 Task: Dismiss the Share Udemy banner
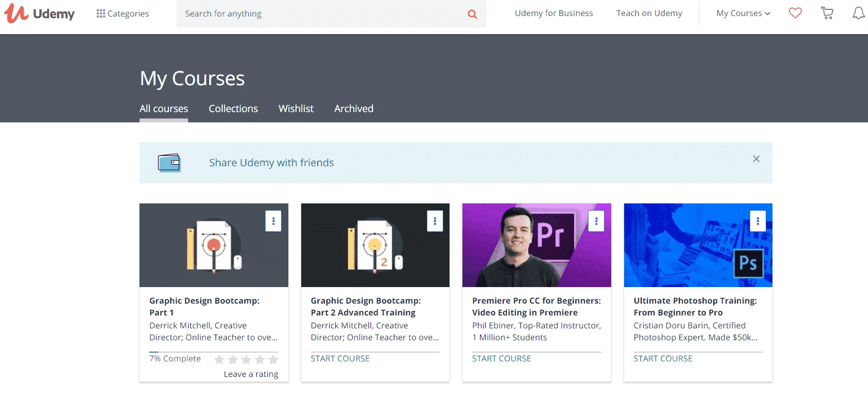tap(756, 159)
